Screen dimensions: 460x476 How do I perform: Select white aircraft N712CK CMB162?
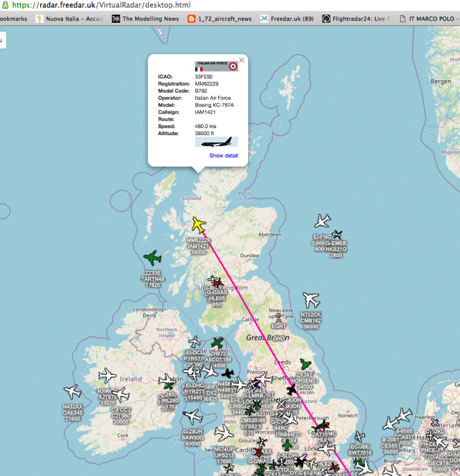[311, 300]
